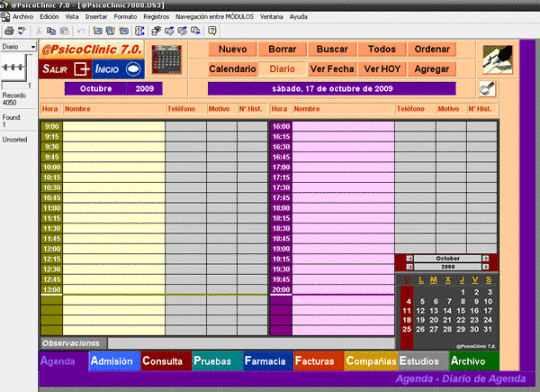Select day 17 in the mini calendar
The width and height of the screenshot is (540, 392).
point(488,311)
